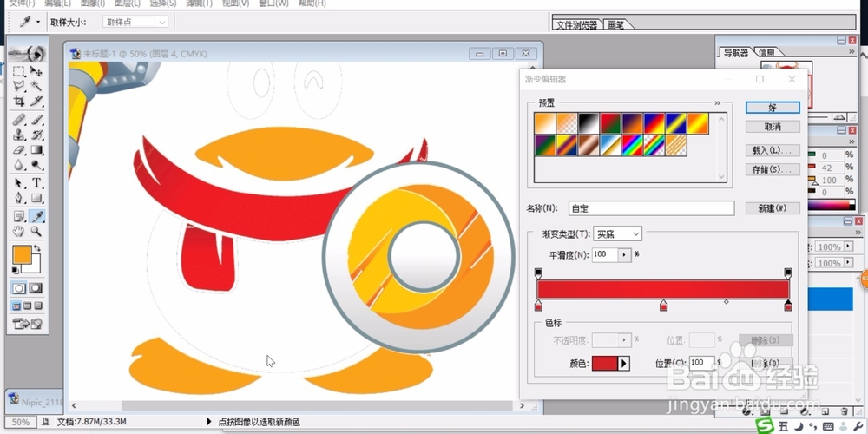Click the 取消 cancel button
This screenshot has width=868, height=434.
click(773, 127)
